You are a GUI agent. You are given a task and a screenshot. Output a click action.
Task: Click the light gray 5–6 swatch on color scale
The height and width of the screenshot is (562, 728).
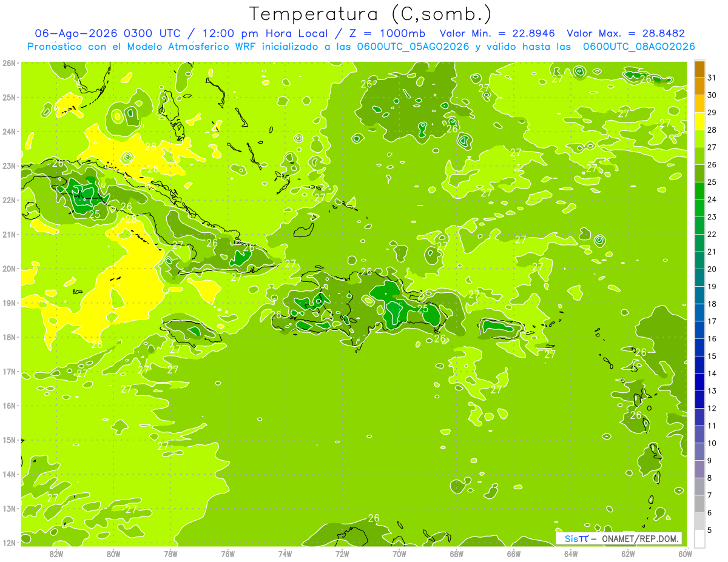click(699, 521)
